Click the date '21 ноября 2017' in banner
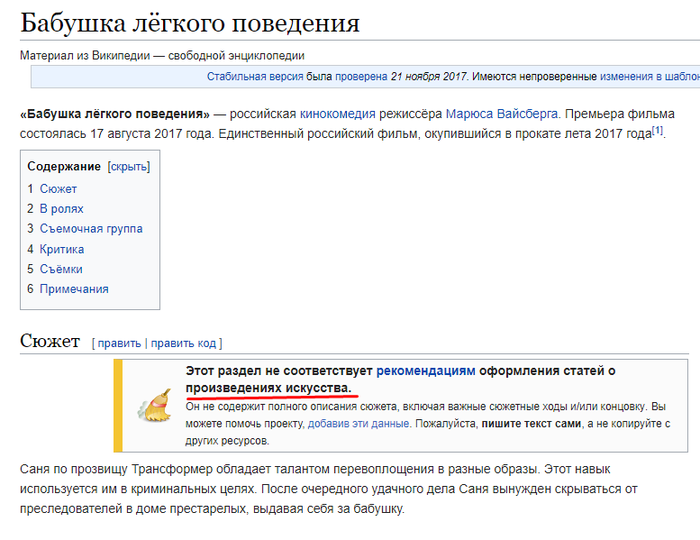The image size is (700, 540). coord(429,76)
